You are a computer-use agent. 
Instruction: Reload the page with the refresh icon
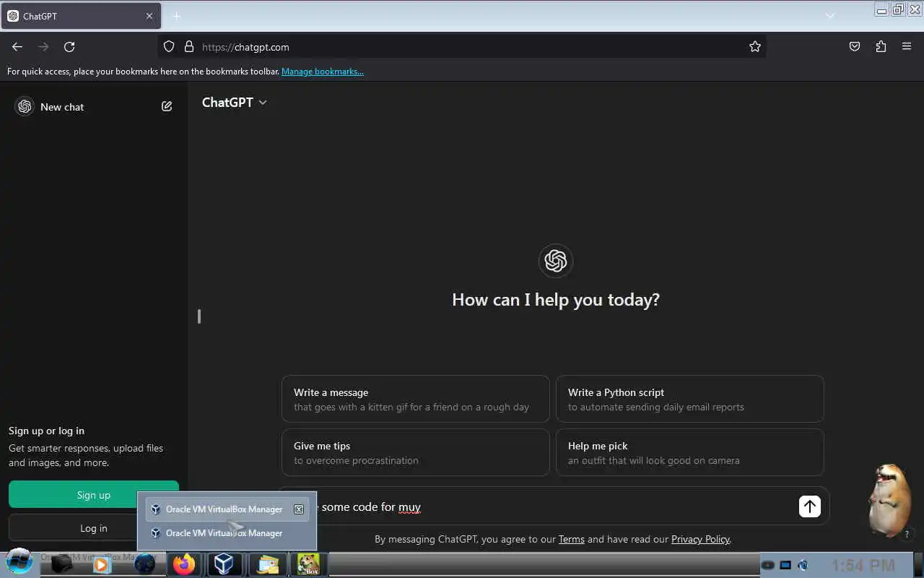tap(69, 47)
